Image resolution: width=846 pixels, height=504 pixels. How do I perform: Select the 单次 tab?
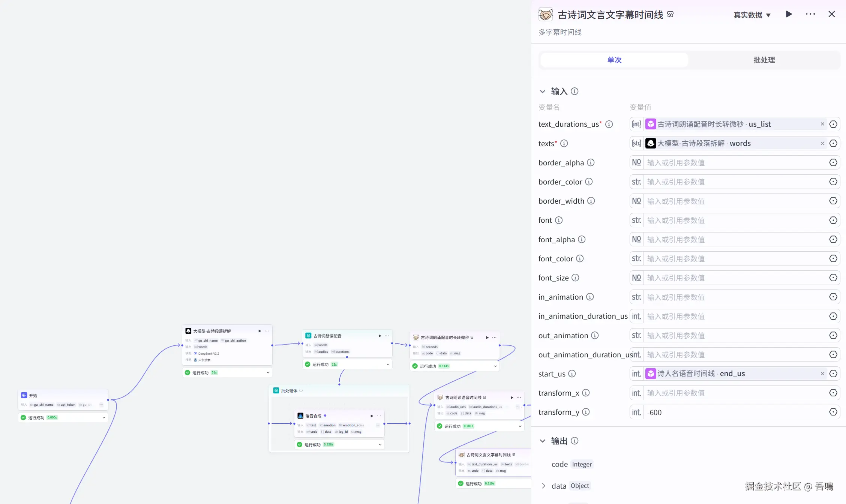click(x=614, y=60)
